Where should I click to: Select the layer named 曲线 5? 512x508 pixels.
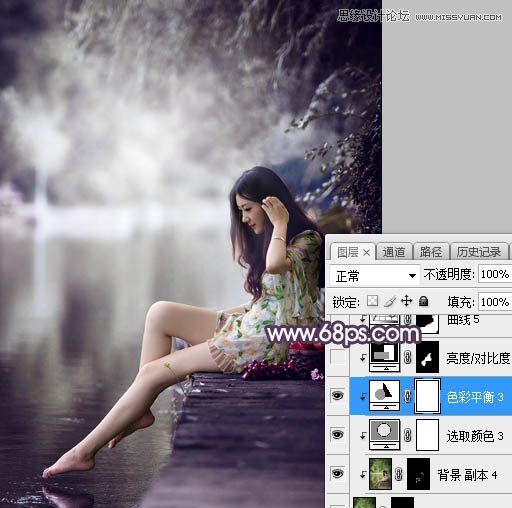463,320
